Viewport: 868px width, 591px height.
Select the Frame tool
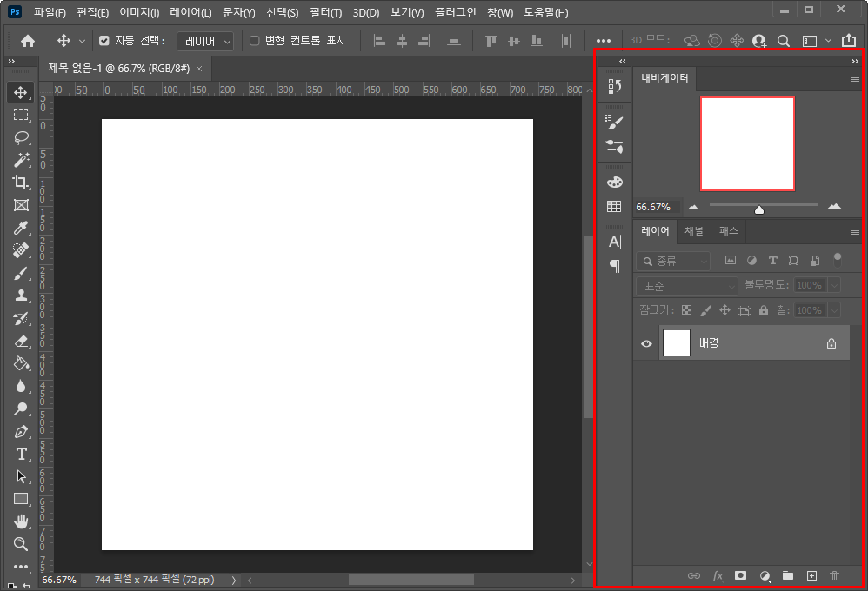coord(21,205)
